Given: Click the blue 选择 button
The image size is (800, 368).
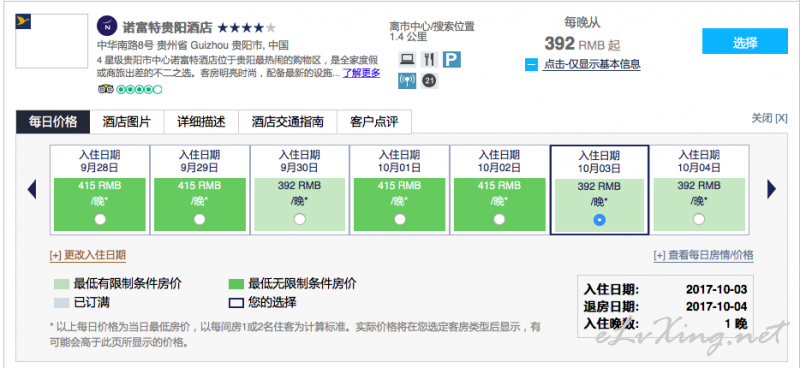Looking at the screenshot, I should coord(745,41).
